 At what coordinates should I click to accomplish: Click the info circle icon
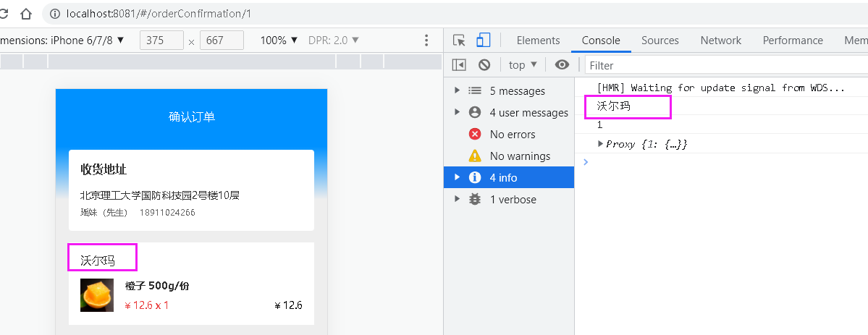pyautogui.click(x=474, y=177)
